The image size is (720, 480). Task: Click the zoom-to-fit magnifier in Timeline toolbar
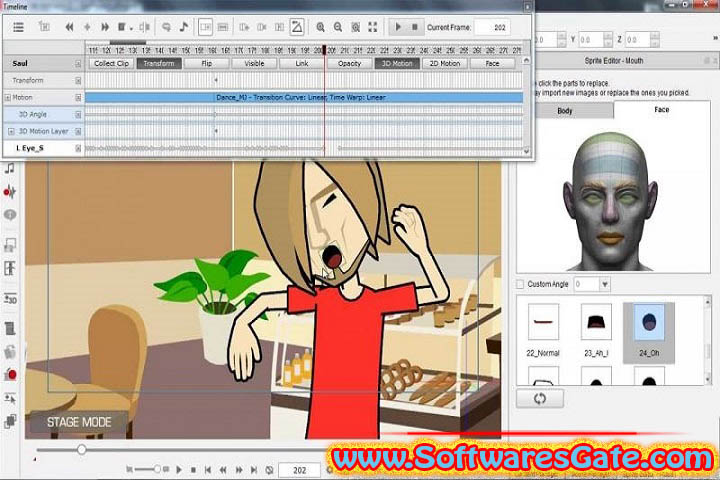click(355, 27)
